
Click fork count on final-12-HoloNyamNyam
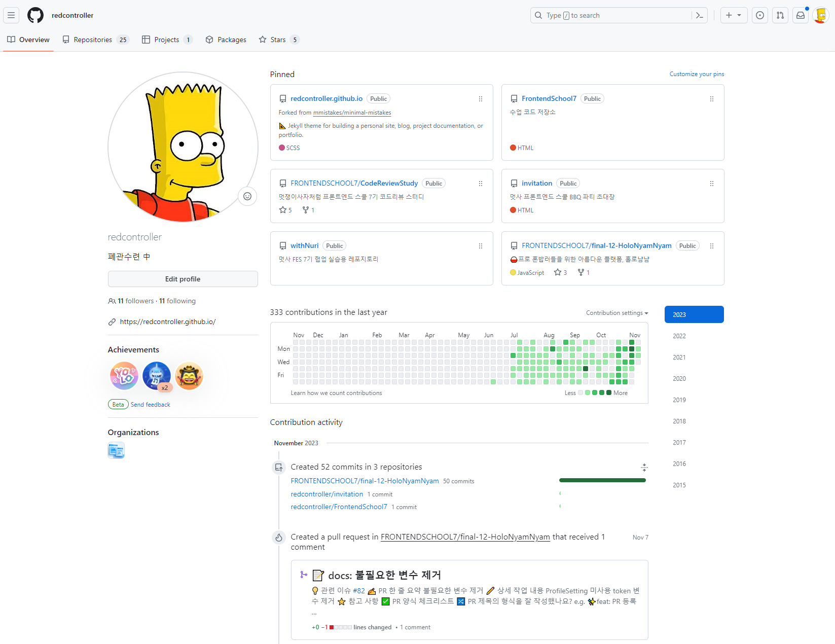584,272
